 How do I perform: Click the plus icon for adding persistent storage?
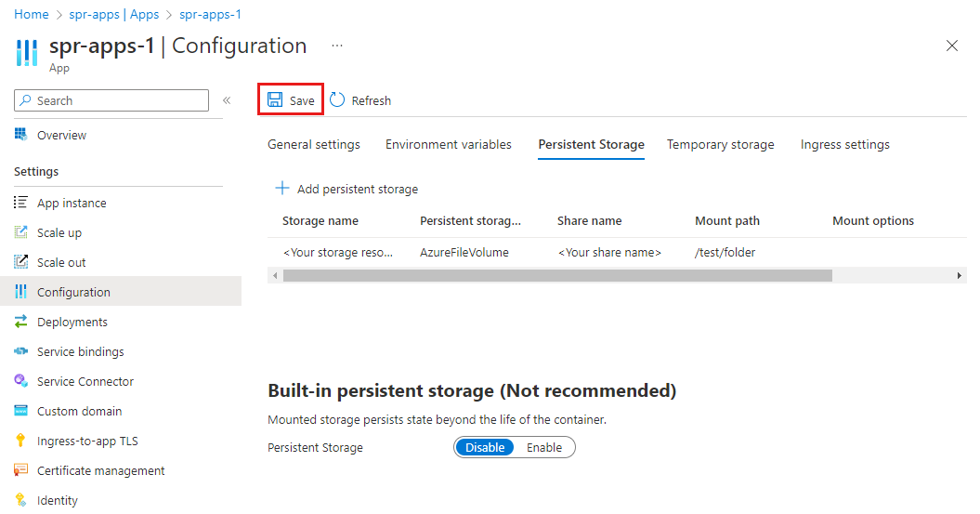coord(282,189)
